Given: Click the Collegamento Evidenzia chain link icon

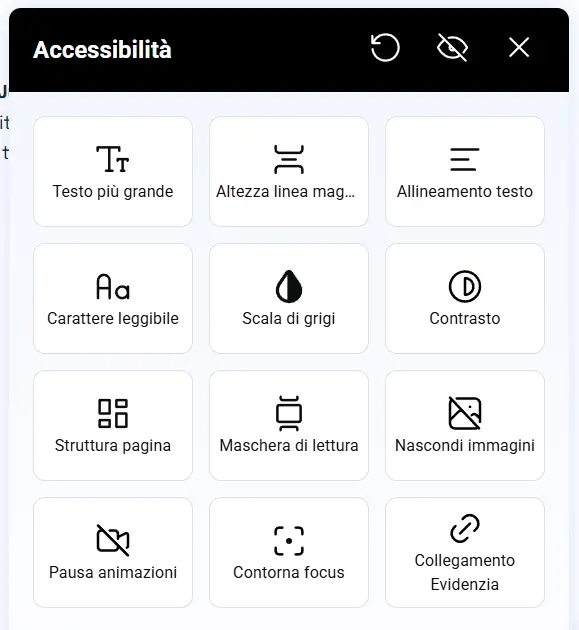Looking at the screenshot, I should 465,528.
